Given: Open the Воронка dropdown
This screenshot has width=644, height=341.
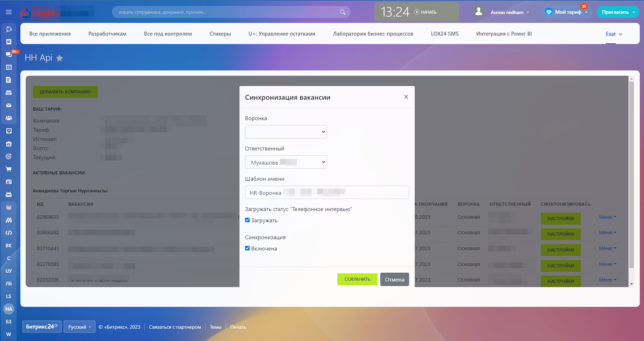Looking at the screenshot, I should click(x=286, y=132).
